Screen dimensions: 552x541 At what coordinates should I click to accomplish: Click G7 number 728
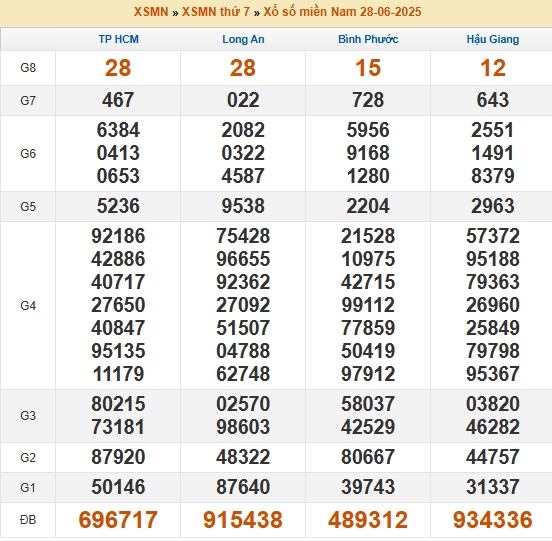pyautogui.click(x=368, y=100)
